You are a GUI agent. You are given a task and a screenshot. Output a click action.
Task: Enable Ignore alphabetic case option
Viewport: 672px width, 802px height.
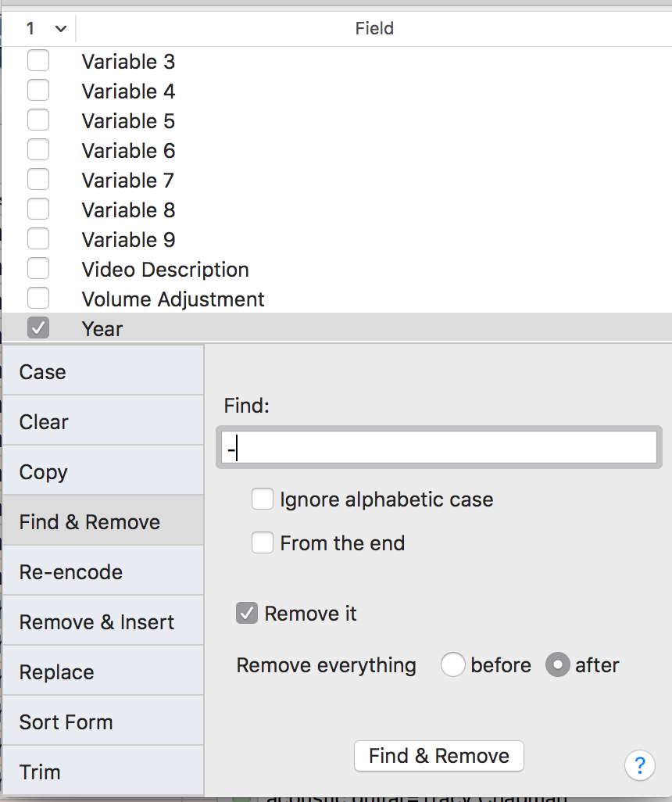pos(263,499)
